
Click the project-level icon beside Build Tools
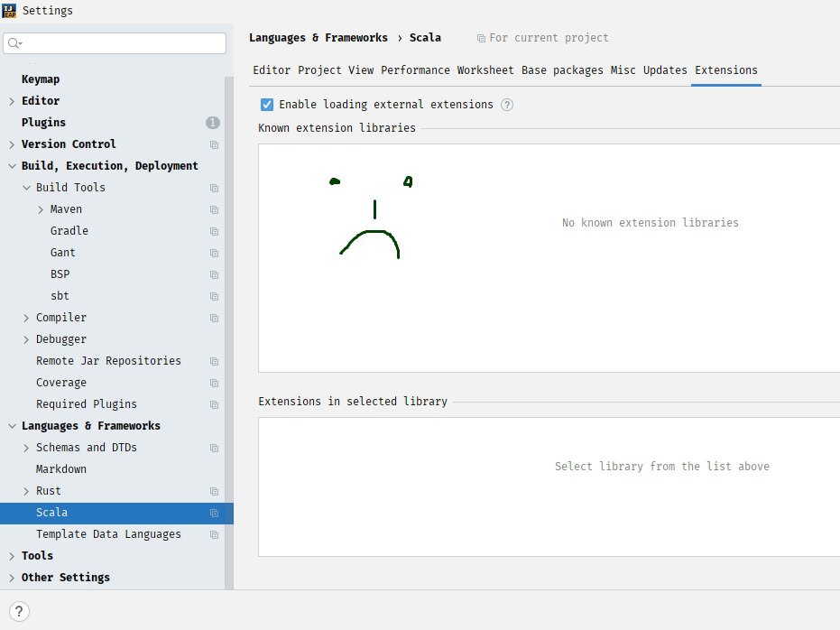pyautogui.click(x=215, y=188)
